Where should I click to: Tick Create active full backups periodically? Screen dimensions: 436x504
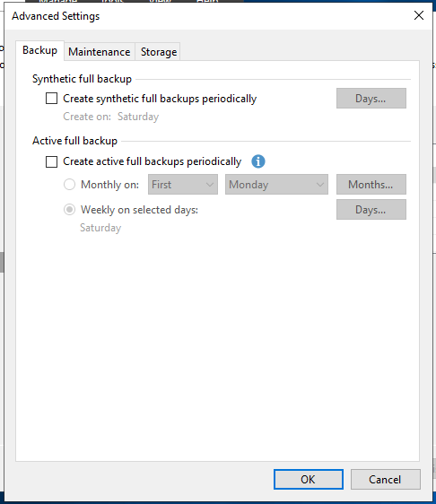tap(51, 161)
